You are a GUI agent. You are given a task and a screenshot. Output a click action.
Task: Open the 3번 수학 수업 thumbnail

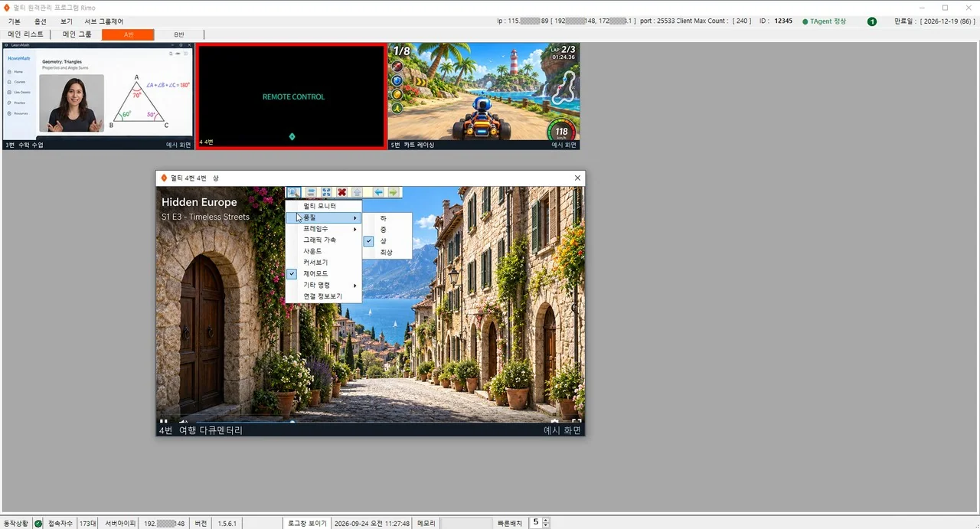(x=98, y=96)
